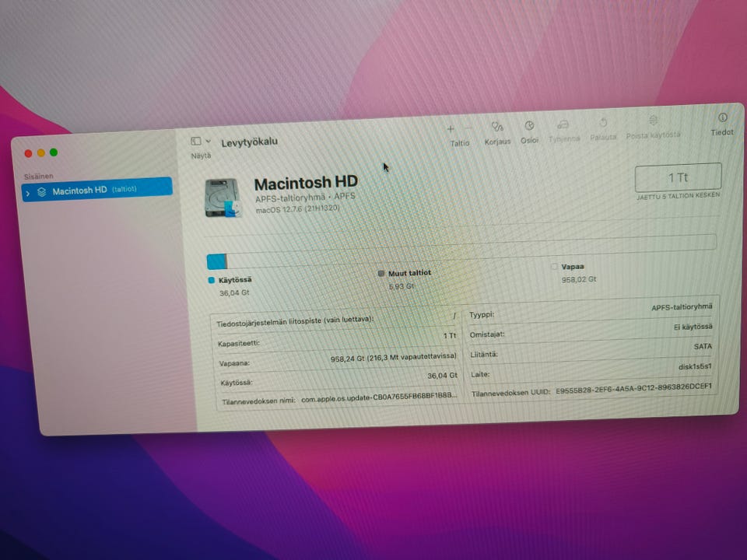The width and height of the screenshot is (747, 560).
Task: Click the Palauta restore icon
Action: pyautogui.click(x=603, y=123)
